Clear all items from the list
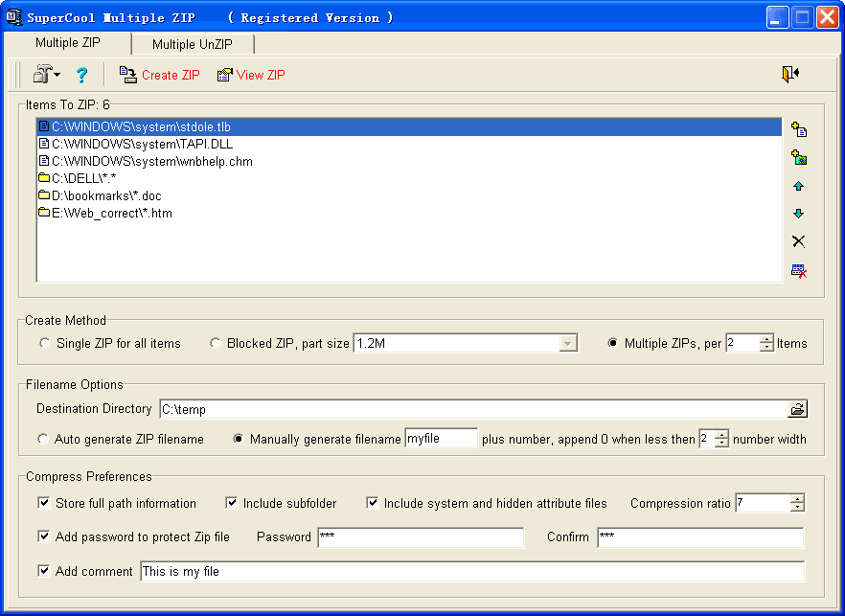Image resolution: width=845 pixels, height=616 pixels. 798,271
